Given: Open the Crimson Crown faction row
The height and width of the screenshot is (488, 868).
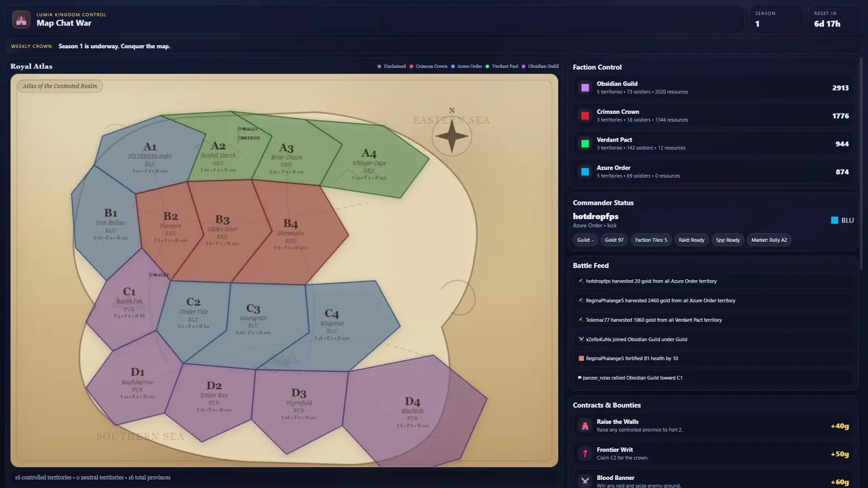Looking at the screenshot, I should tap(715, 116).
